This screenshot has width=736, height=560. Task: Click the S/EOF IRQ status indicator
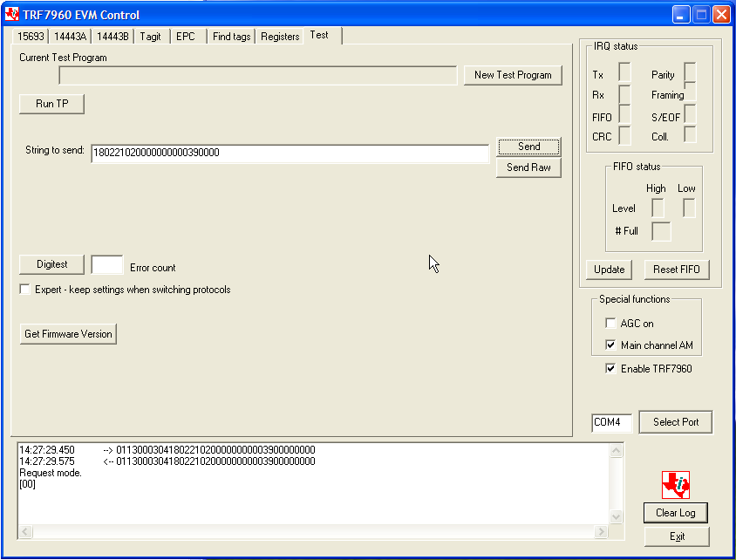point(690,114)
